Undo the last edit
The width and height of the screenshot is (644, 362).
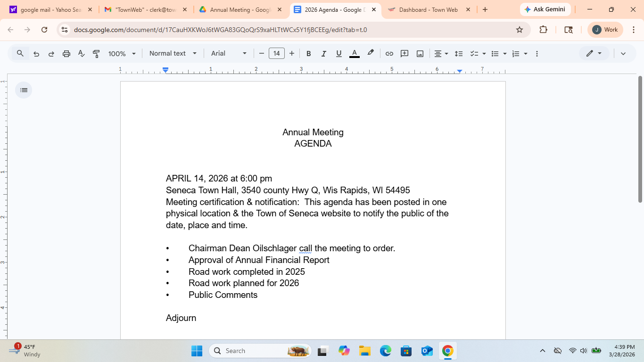click(36, 54)
